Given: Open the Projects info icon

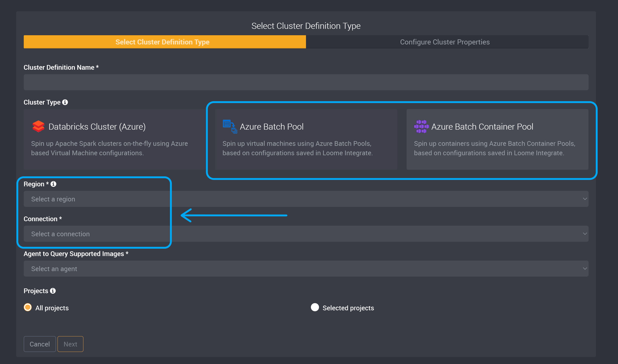Looking at the screenshot, I should click(x=53, y=291).
